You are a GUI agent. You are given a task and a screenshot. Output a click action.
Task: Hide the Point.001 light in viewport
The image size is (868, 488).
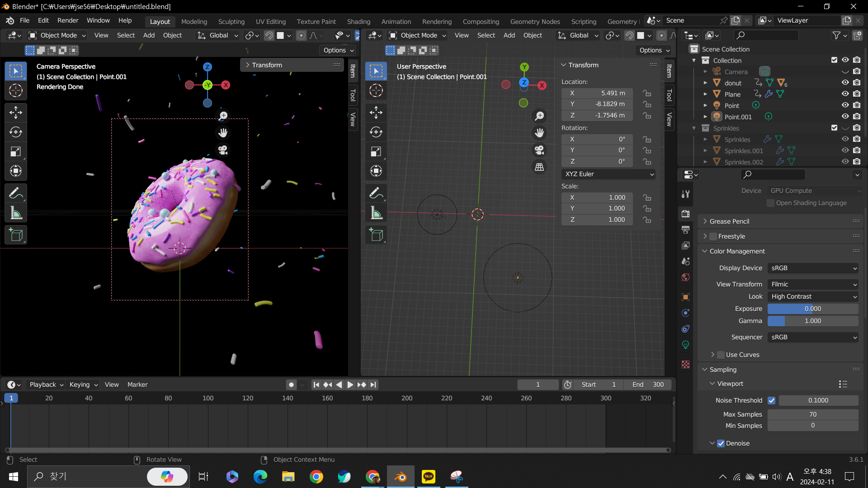[x=845, y=117]
